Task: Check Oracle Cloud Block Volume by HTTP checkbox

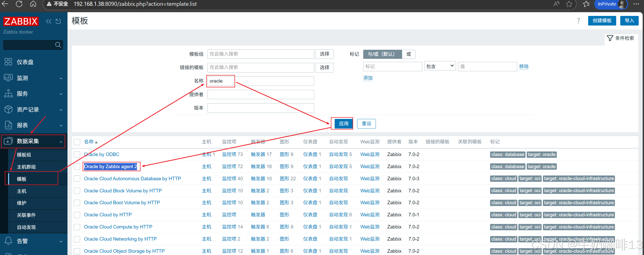Action: click(x=77, y=191)
